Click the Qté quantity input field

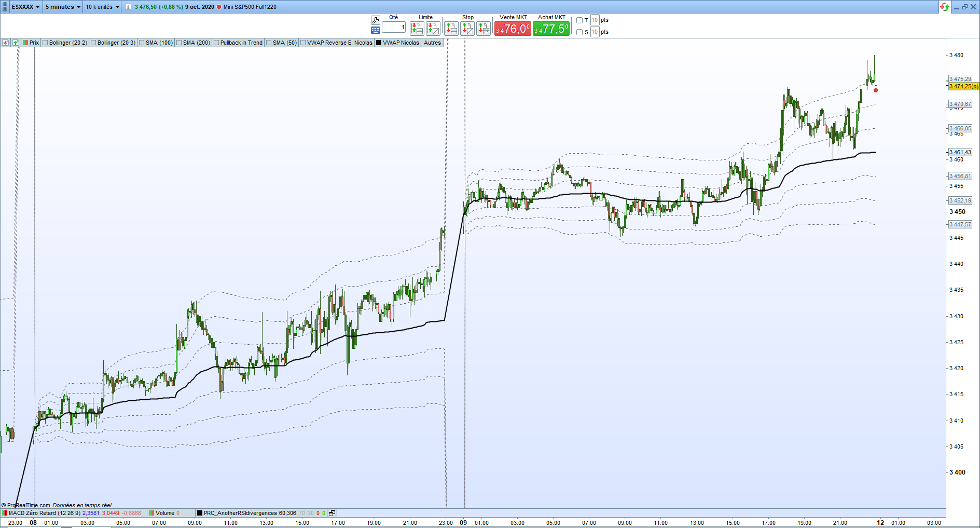click(x=394, y=28)
